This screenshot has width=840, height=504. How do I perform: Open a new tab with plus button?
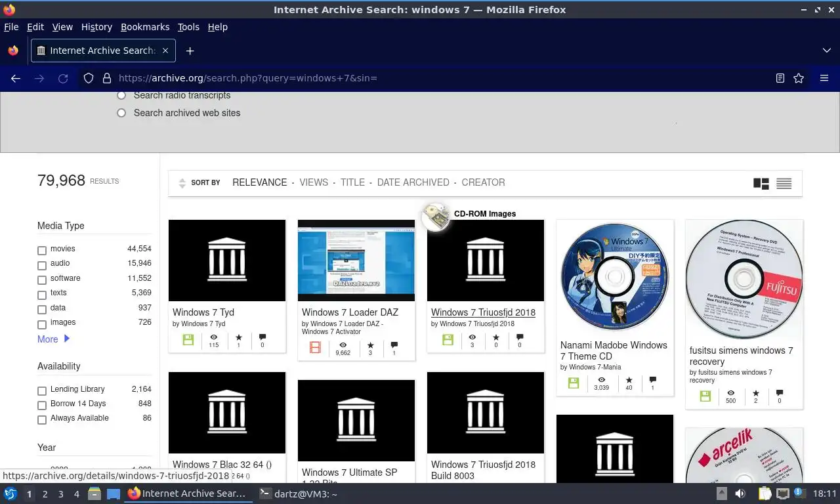click(x=190, y=51)
